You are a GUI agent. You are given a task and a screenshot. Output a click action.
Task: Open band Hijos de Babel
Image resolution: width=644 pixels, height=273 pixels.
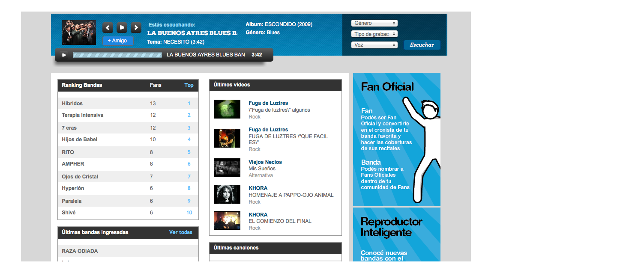80,139
